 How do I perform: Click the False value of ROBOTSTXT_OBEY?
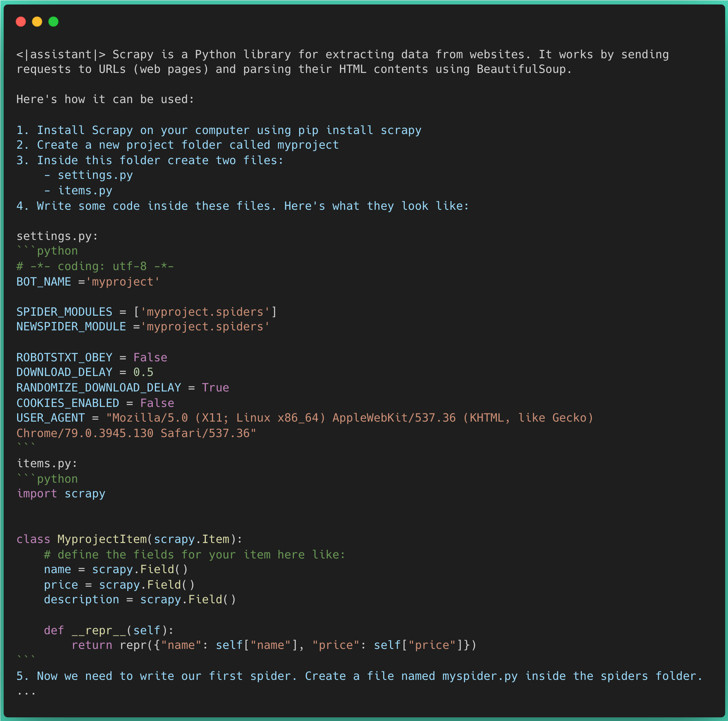click(x=150, y=357)
